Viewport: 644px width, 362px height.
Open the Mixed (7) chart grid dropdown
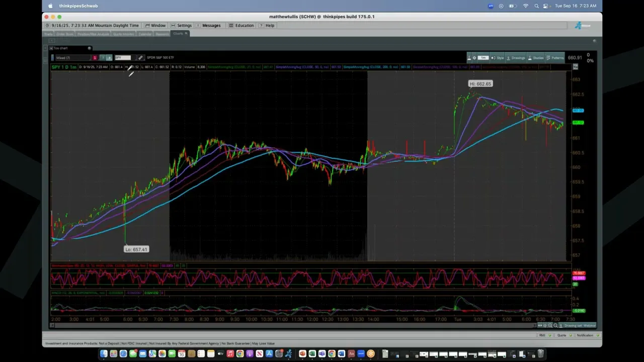point(73,57)
